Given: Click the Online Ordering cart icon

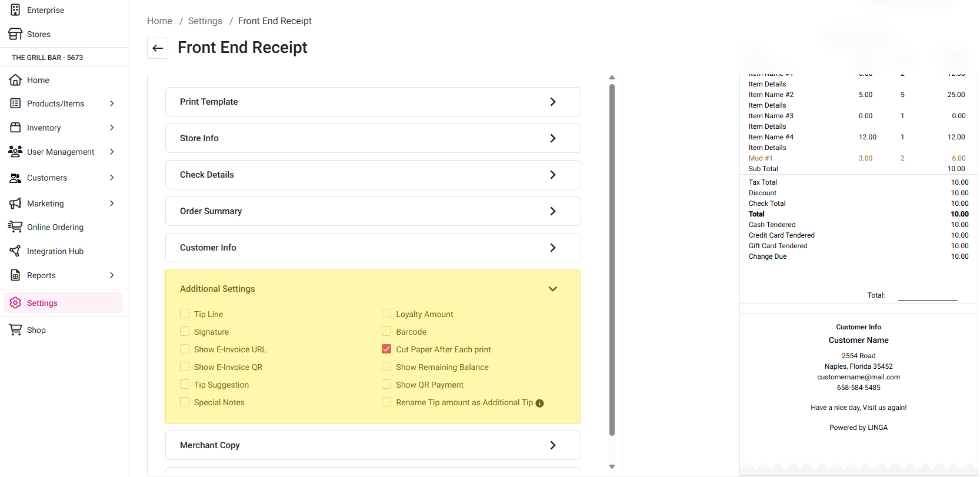Looking at the screenshot, I should [15, 227].
